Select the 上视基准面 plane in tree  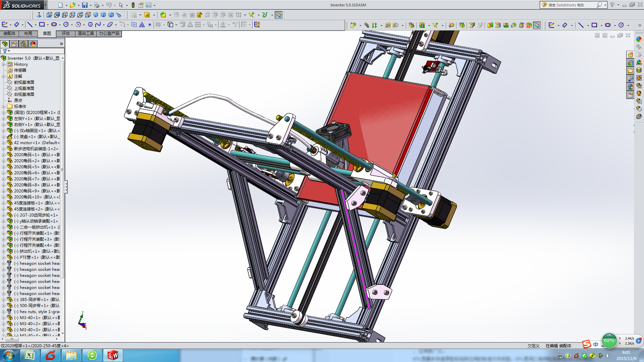click(24, 88)
